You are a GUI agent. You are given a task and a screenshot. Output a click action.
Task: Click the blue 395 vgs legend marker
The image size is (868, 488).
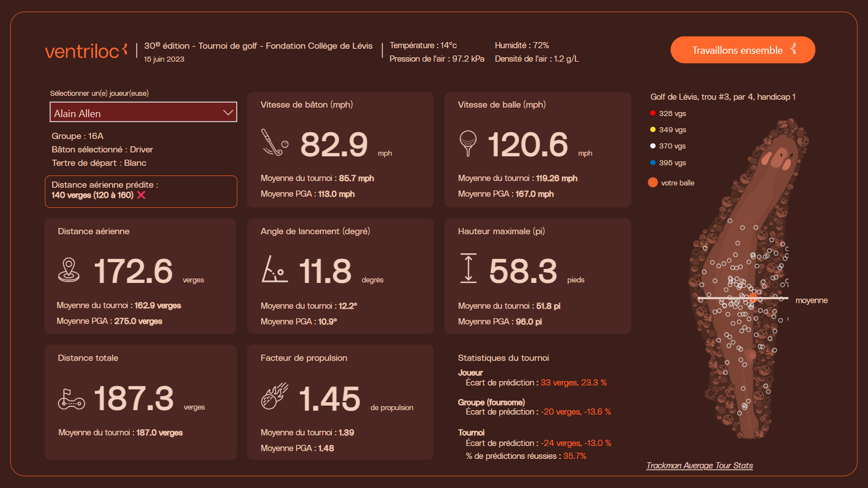[653, 162]
